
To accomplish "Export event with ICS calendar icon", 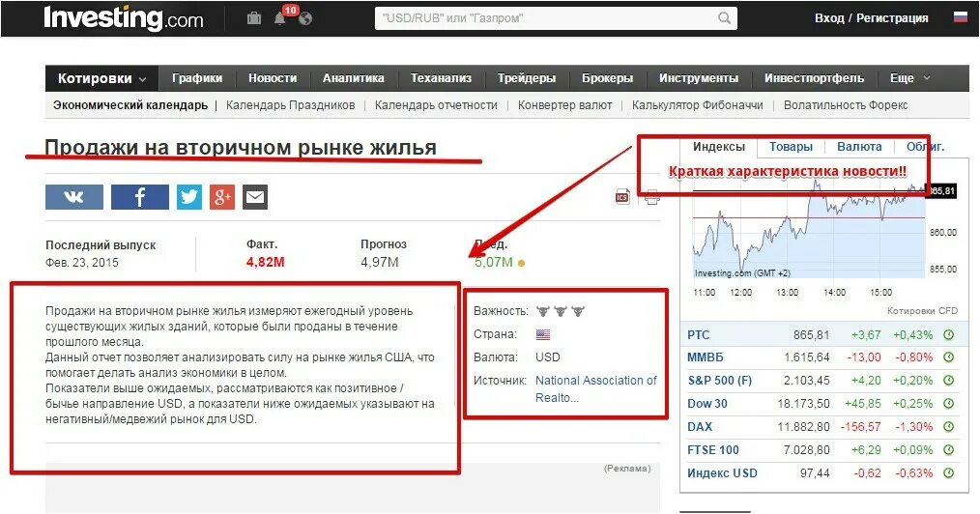I will click(x=622, y=197).
